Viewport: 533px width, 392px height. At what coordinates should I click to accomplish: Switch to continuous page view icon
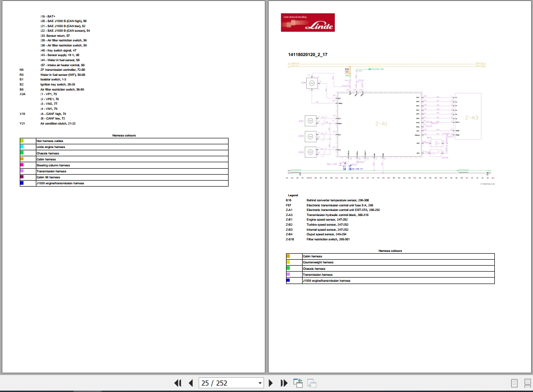527,383
